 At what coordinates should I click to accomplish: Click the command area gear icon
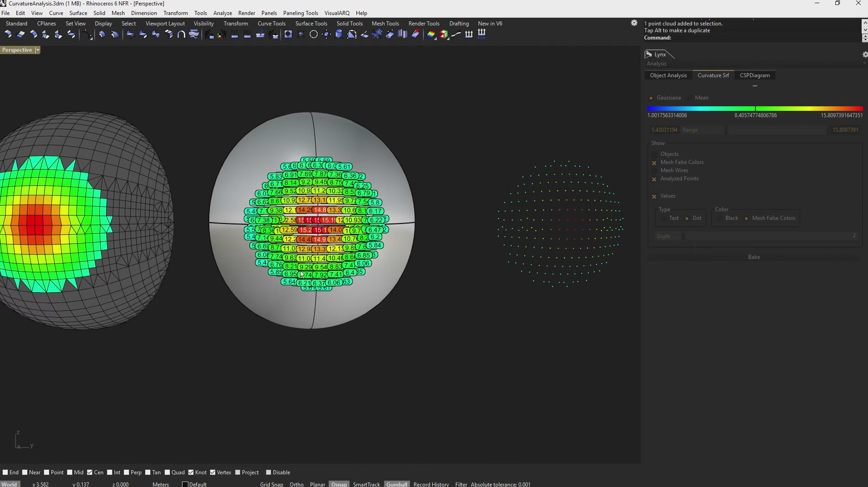(x=634, y=23)
